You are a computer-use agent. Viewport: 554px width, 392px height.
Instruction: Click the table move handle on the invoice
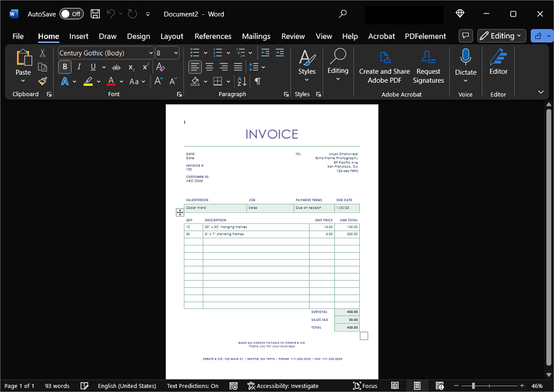(180, 212)
